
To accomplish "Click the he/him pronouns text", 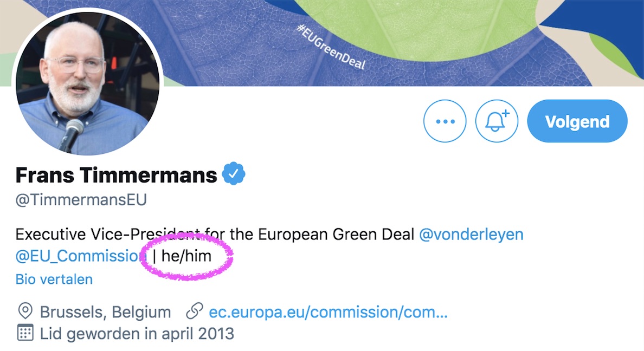I will [x=186, y=256].
